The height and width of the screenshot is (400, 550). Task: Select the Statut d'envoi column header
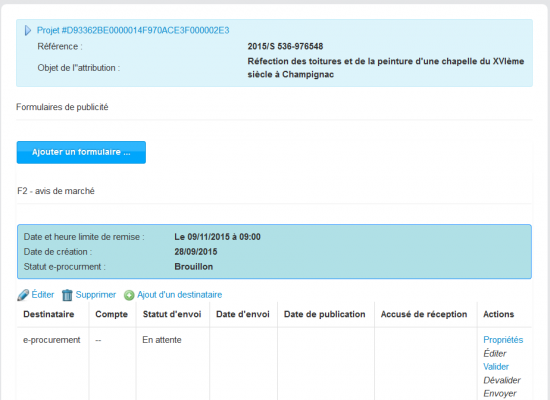coord(172,314)
